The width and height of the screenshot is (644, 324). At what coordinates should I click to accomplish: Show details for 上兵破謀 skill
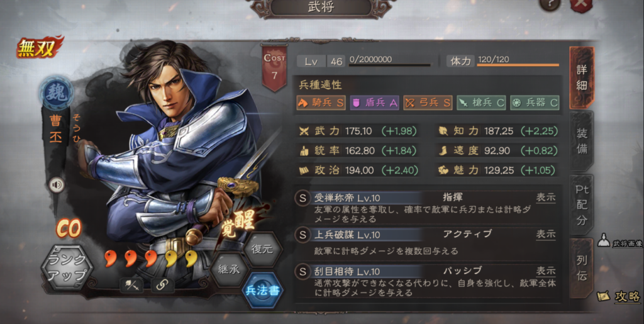coord(545,234)
